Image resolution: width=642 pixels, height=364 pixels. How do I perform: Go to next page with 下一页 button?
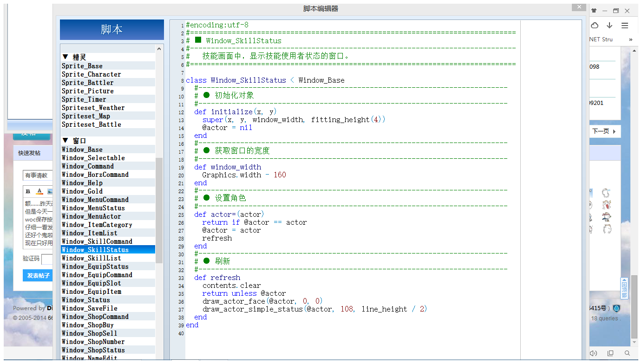604,131
